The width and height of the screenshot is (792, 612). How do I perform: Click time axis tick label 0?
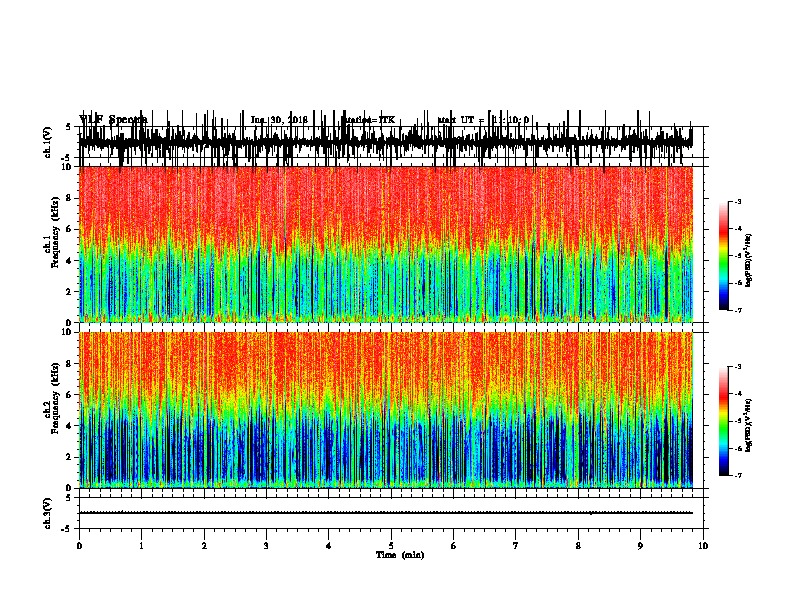coord(79,546)
